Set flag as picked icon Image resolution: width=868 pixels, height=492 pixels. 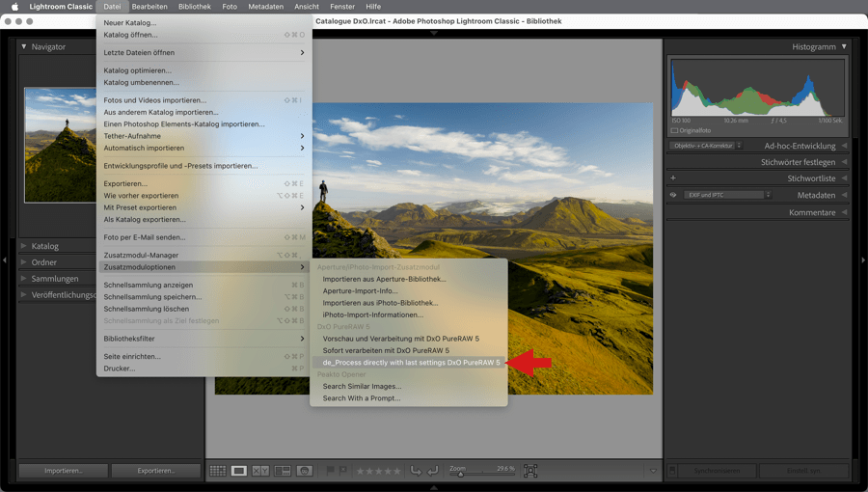[x=330, y=471]
